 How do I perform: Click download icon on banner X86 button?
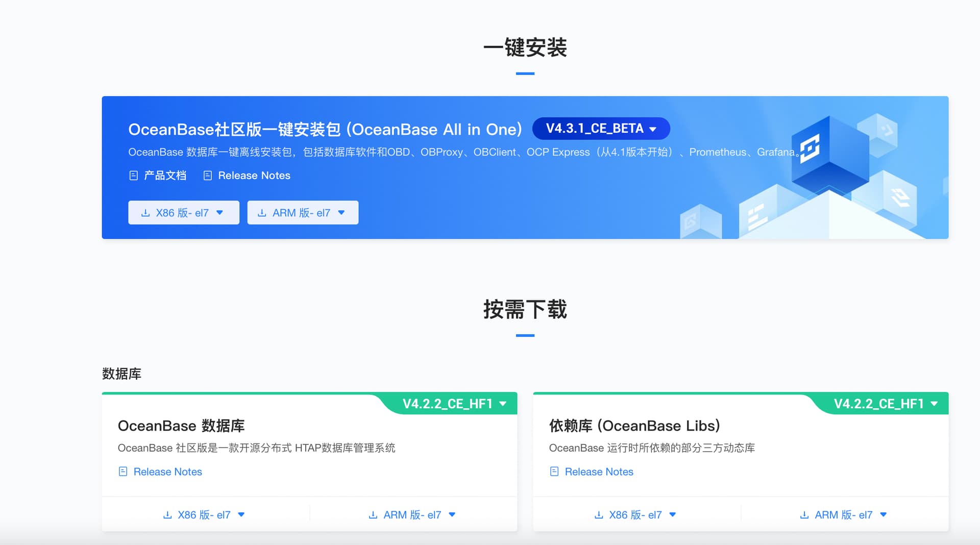point(145,213)
